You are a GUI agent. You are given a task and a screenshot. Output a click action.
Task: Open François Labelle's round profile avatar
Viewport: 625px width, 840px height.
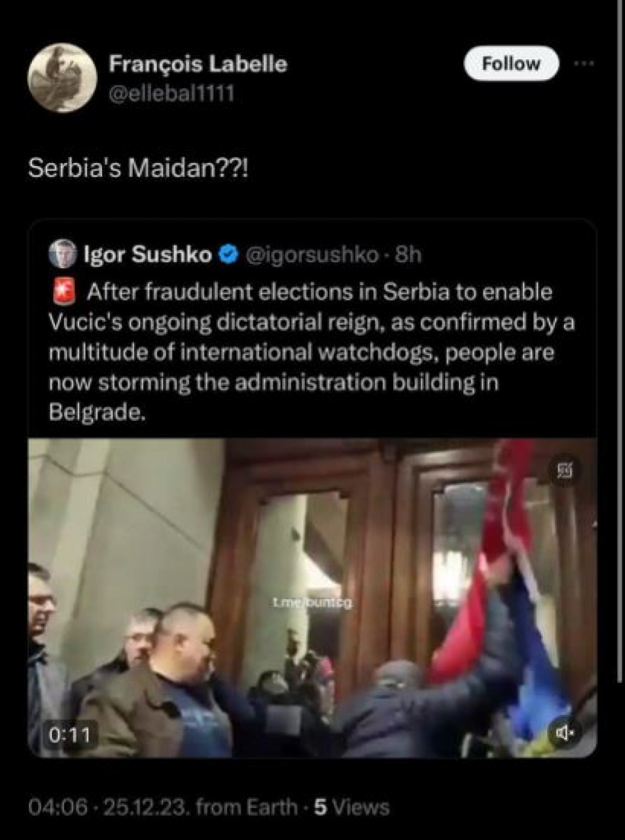point(61,78)
